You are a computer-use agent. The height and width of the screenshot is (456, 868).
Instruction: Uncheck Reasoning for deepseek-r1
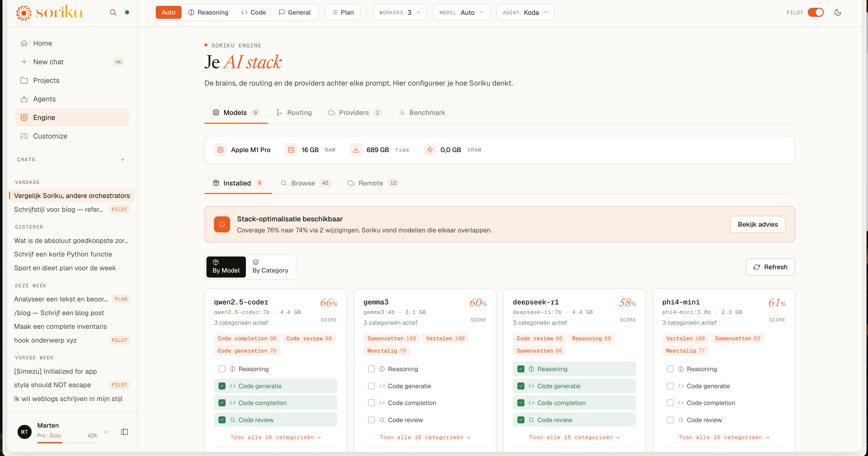pos(521,369)
